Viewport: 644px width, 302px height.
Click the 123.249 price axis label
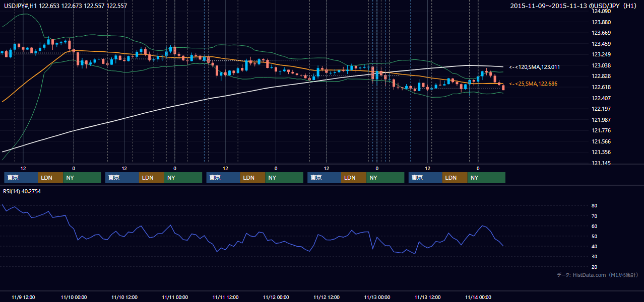(601, 54)
